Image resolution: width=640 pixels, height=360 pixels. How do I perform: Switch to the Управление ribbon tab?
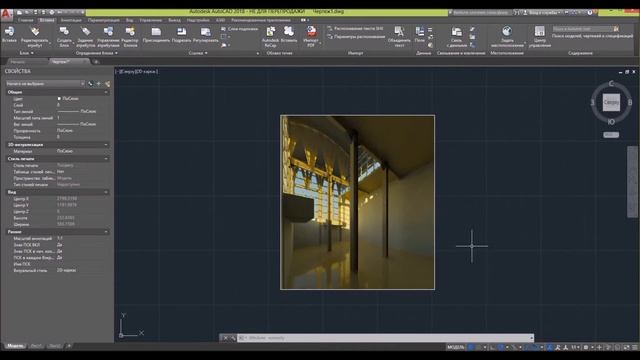point(151,20)
